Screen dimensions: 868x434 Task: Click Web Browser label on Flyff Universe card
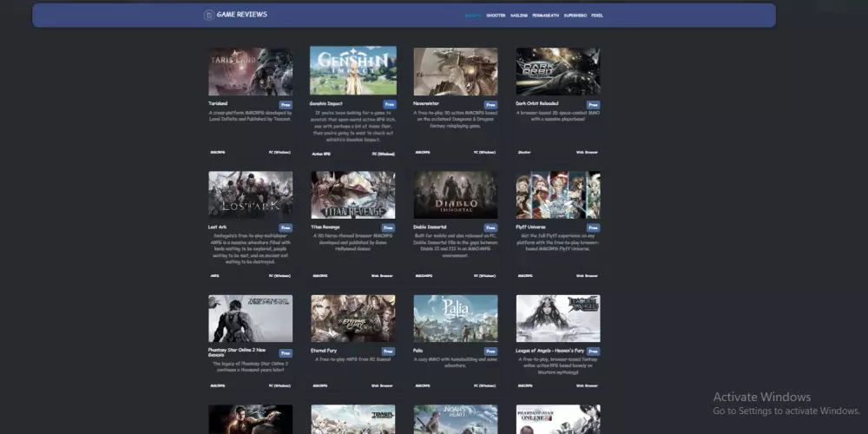click(x=588, y=276)
